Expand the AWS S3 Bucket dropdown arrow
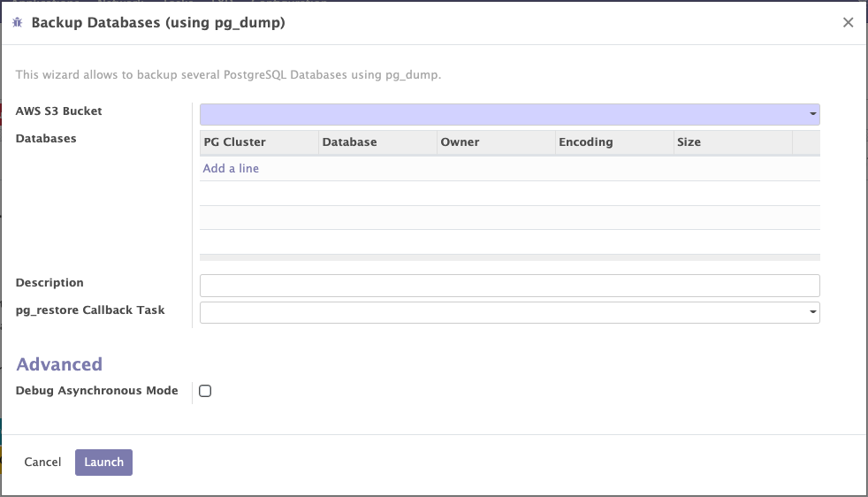The height and width of the screenshot is (497, 868). (811, 115)
